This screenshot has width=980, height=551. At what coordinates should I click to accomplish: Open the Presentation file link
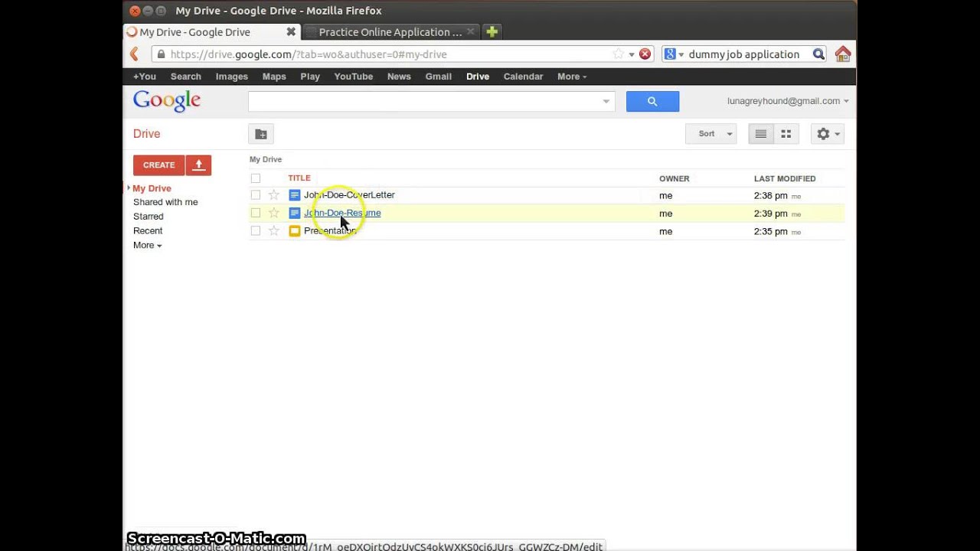(331, 231)
